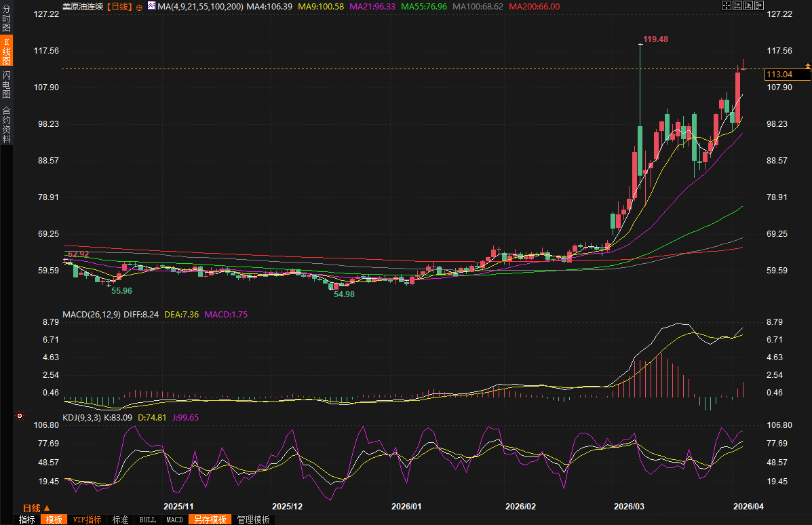Click the orange arrow at price axis
The image size is (812, 525).
(x=808, y=66)
